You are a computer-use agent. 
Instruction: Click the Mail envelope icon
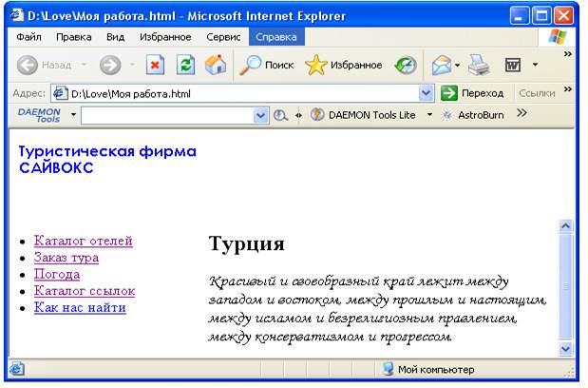(x=442, y=65)
